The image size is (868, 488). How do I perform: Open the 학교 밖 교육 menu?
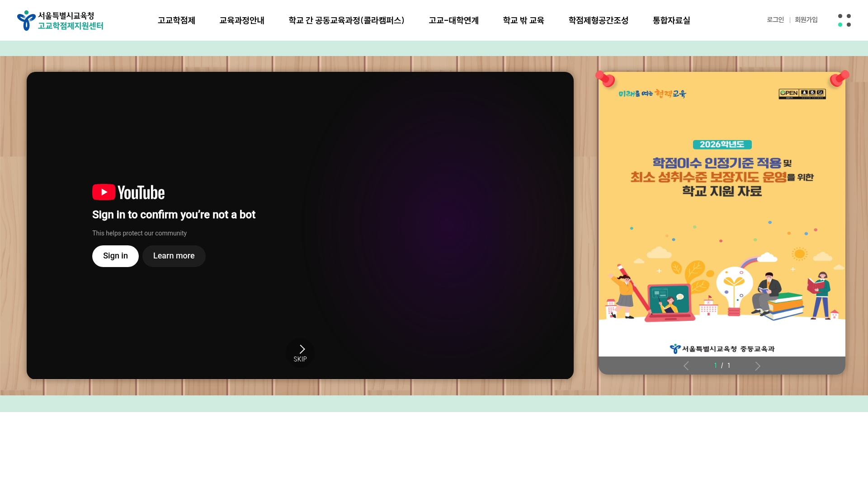(x=524, y=20)
